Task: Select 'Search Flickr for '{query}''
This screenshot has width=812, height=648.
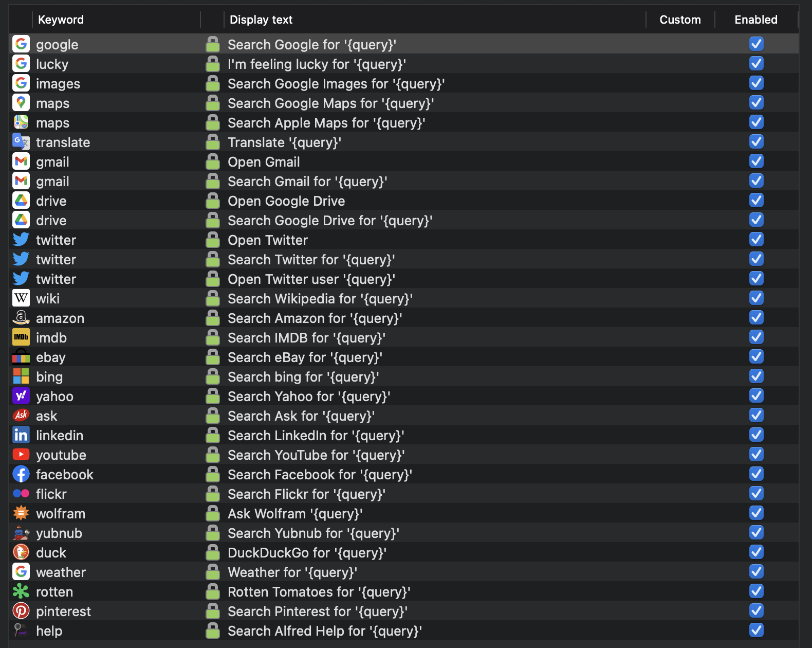Action: pyautogui.click(x=307, y=494)
